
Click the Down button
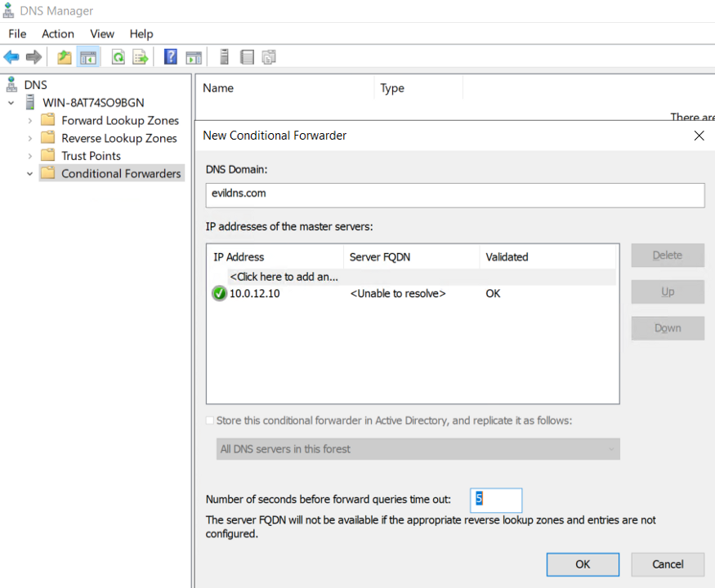pos(668,328)
